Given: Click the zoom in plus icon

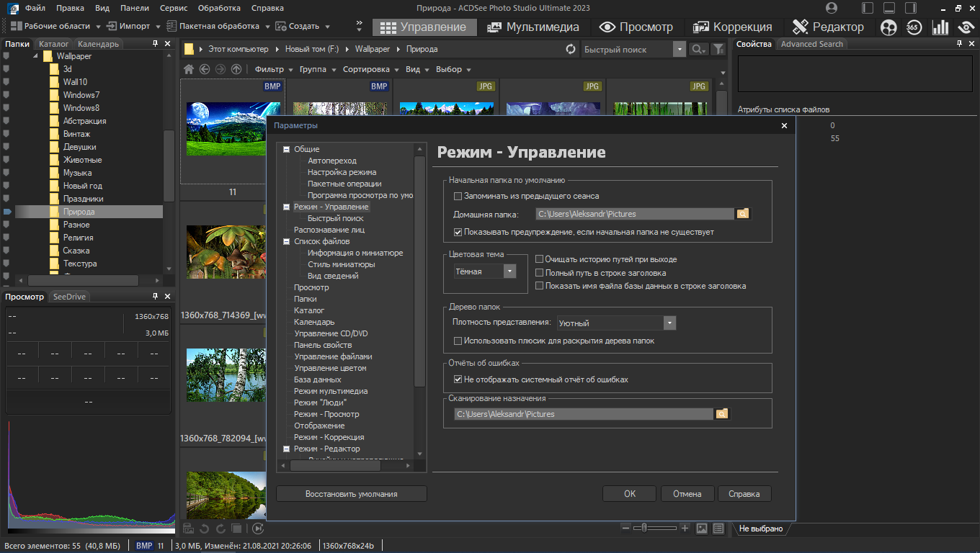Looking at the screenshot, I should pos(685,528).
